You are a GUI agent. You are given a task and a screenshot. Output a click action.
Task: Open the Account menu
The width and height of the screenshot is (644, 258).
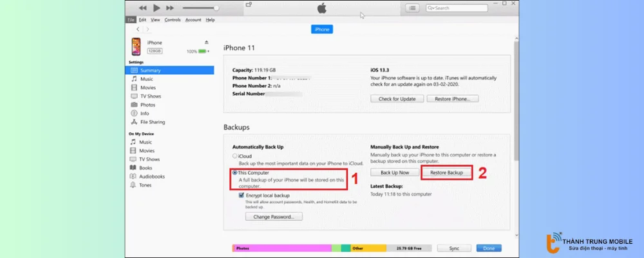[x=193, y=20]
